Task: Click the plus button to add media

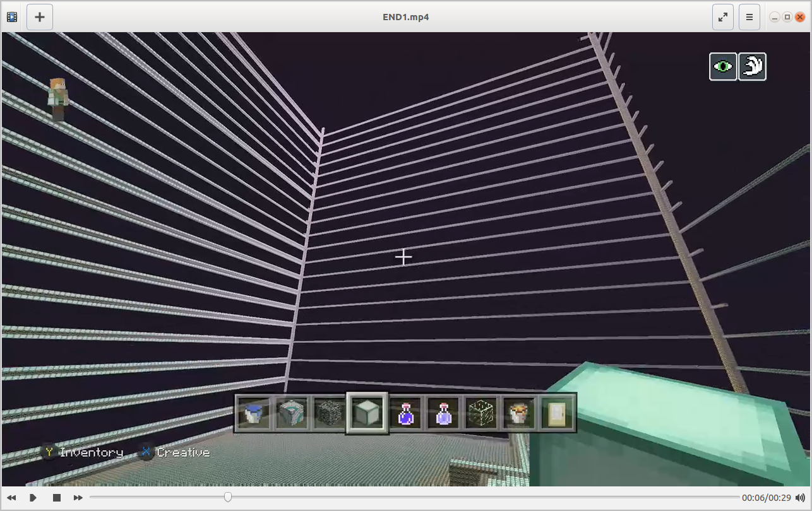Action: pos(40,17)
